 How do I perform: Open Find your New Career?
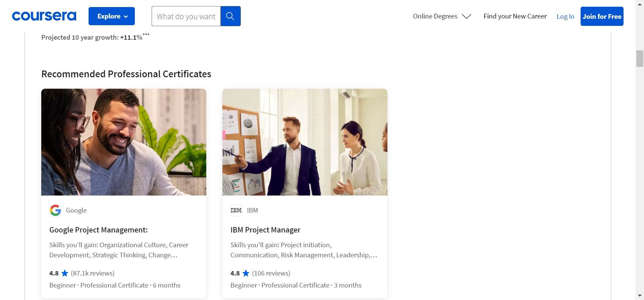[x=515, y=16]
